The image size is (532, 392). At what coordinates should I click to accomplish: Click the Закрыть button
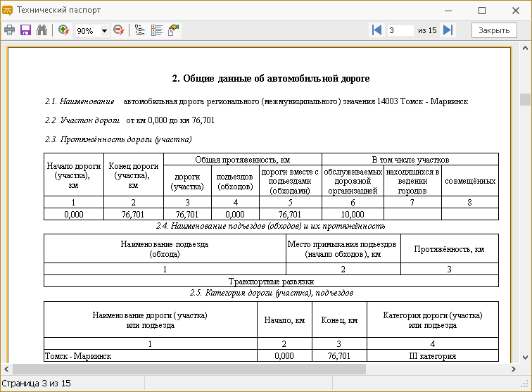pos(494,30)
